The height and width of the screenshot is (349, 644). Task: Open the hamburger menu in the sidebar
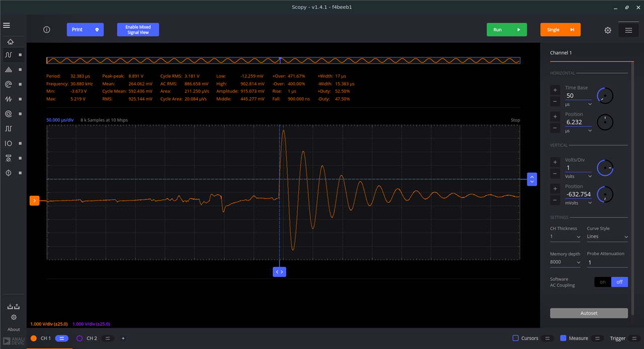coord(7,25)
